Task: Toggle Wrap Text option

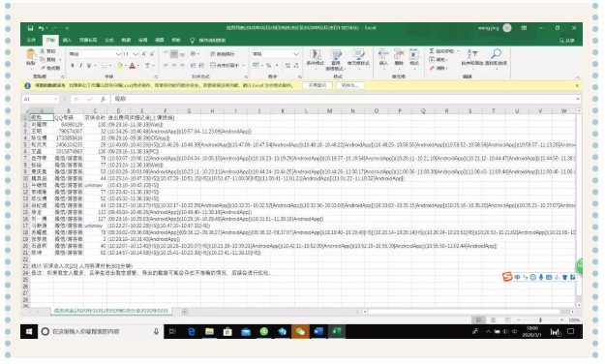Action: point(223,54)
